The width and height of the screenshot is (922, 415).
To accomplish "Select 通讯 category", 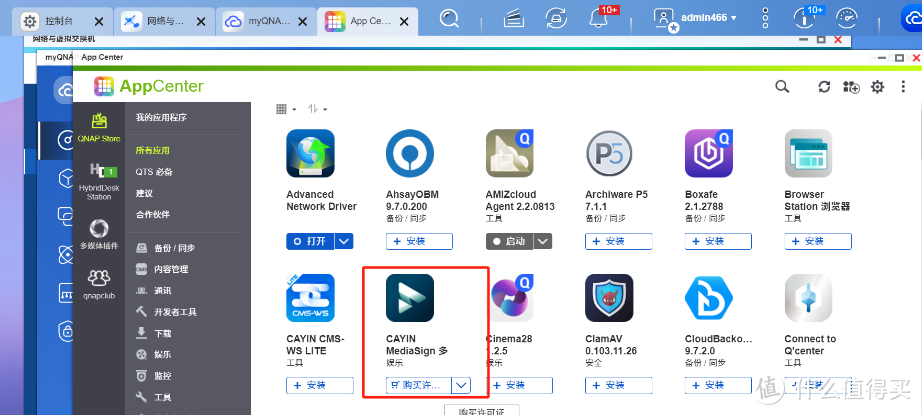I will [153, 290].
